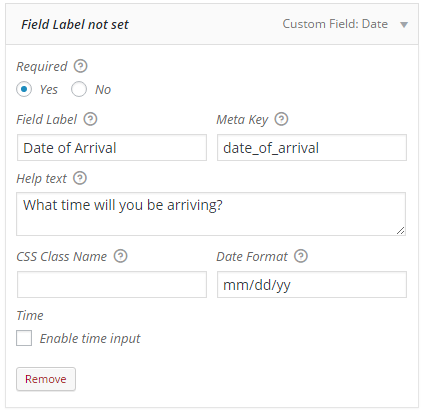The height and width of the screenshot is (413, 424).
Task: Open the Field Label help tooltip icon
Action: pos(90,119)
